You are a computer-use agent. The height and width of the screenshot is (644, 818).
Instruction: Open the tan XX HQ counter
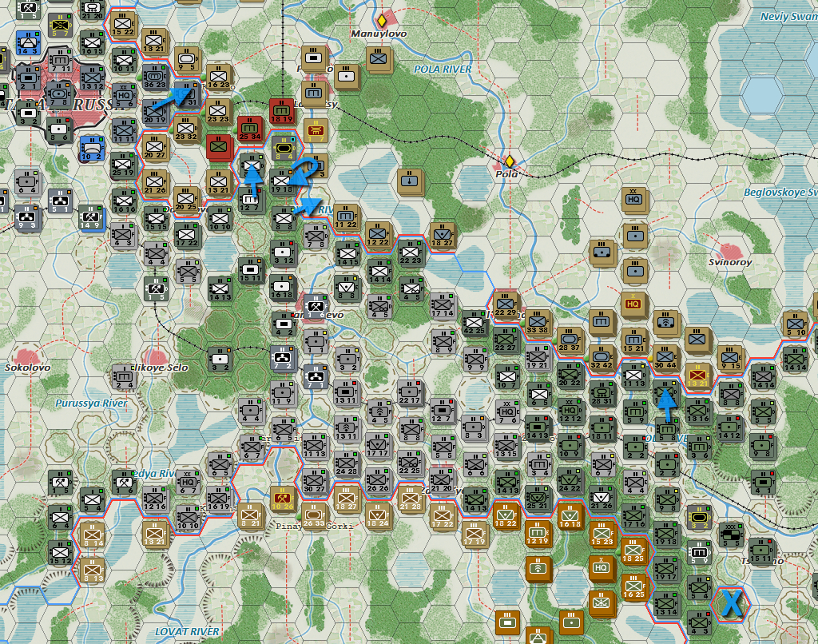633,201
